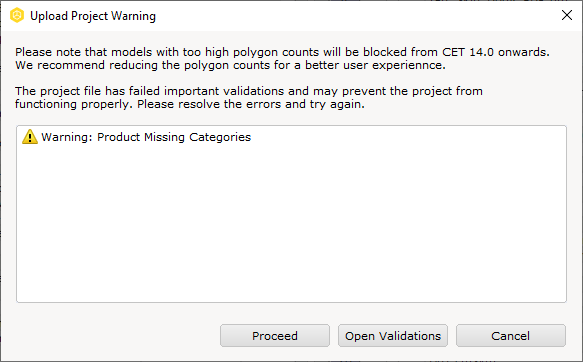This screenshot has width=583, height=362.
Task: Click the 'Missing Categories' words in the warning row
Action: [x=197, y=137]
